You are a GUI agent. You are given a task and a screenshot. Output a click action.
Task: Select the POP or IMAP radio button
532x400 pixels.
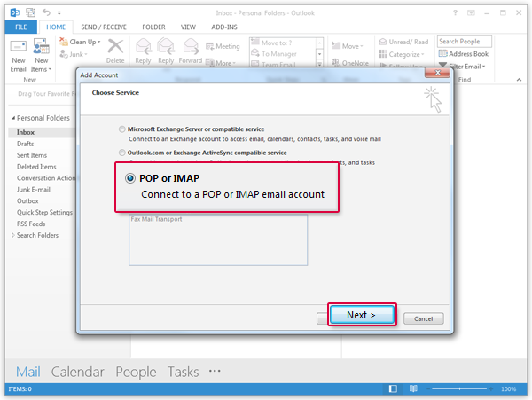point(130,178)
